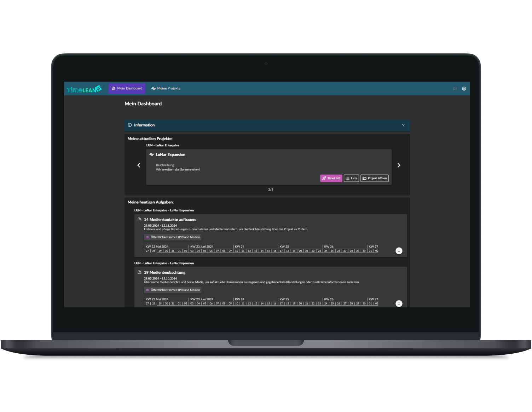The height and width of the screenshot is (412, 532).
Task: Click day 29 May in Medienkontakte timeline
Action: pos(160,251)
